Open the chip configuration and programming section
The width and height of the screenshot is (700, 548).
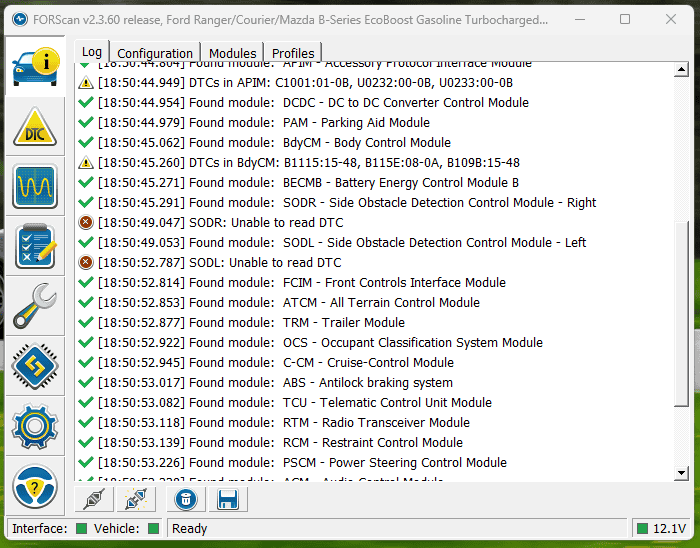pyautogui.click(x=35, y=366)
